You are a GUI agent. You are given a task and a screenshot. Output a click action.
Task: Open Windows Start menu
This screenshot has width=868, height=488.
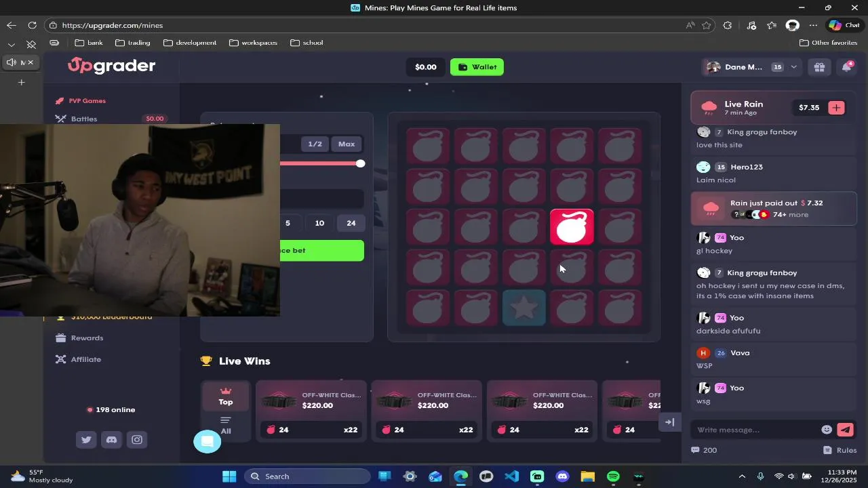229,476
